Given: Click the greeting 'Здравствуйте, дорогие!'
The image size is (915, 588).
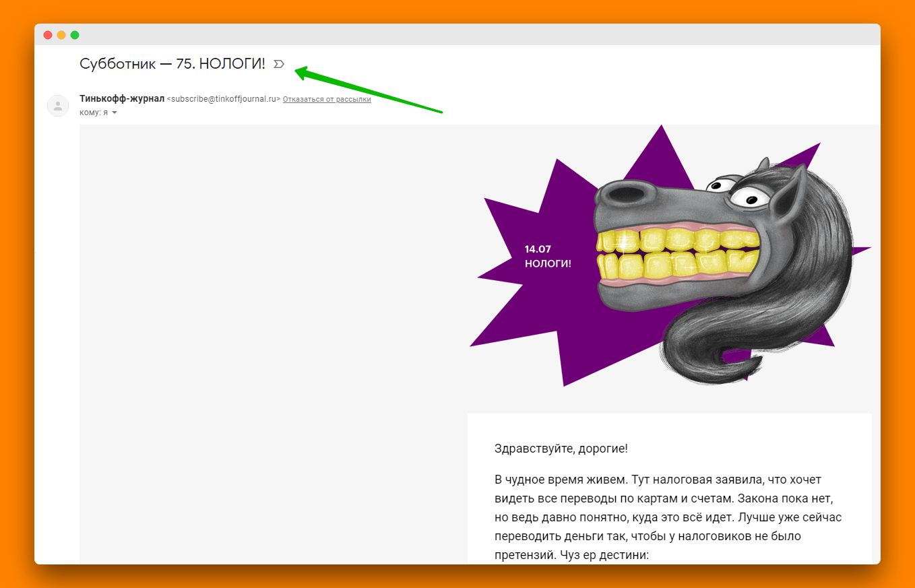Looking at the screenshot, I should pos(561,449).
